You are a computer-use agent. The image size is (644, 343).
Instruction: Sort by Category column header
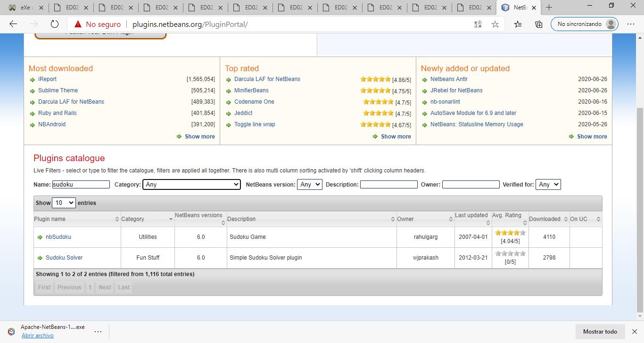[148, 219]
